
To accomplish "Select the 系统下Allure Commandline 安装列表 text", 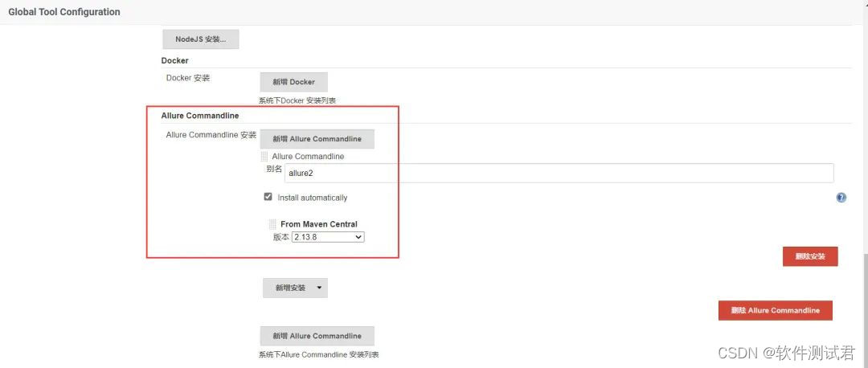I will (x=318, y=354).
